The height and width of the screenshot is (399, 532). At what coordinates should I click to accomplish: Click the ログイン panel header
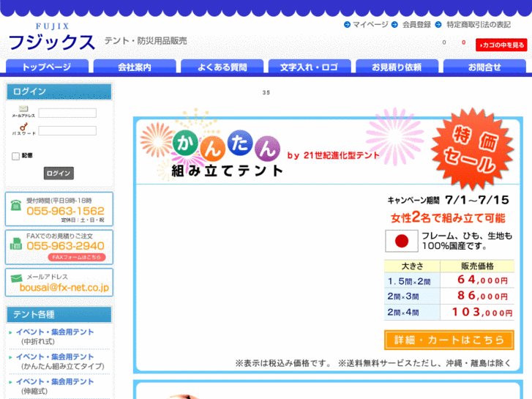[59, 92]
